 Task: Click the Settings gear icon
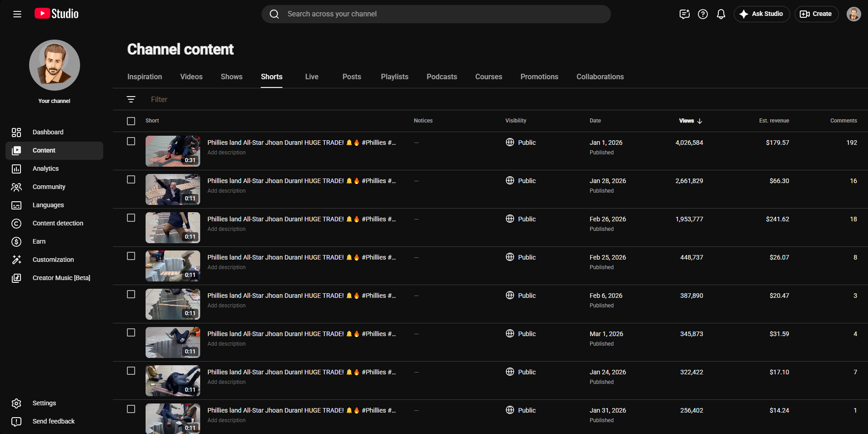click(16, 403)
